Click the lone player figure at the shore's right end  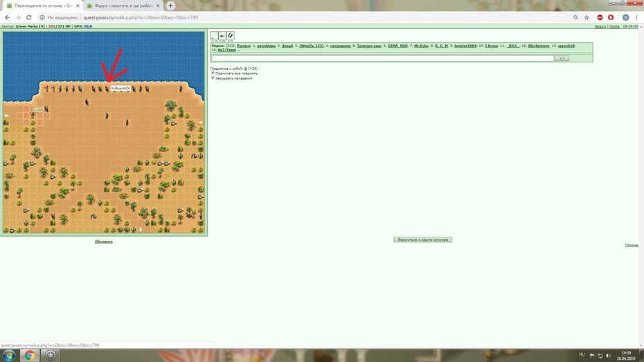[180, 89]
